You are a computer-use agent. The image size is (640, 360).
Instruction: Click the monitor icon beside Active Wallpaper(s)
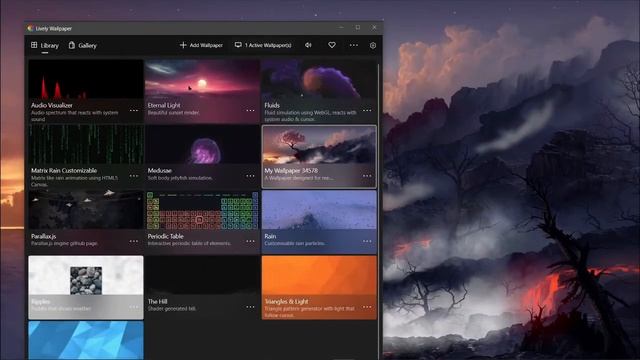(x=238, y=45)
